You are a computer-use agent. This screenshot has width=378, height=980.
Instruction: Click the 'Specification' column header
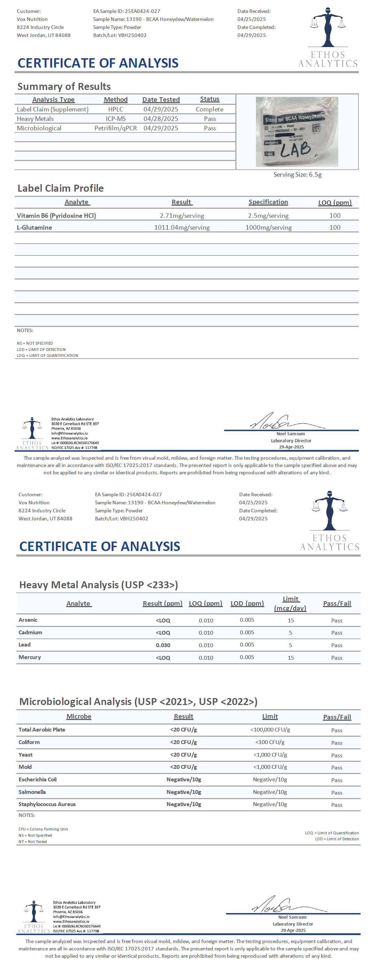(x=269, y=202)
